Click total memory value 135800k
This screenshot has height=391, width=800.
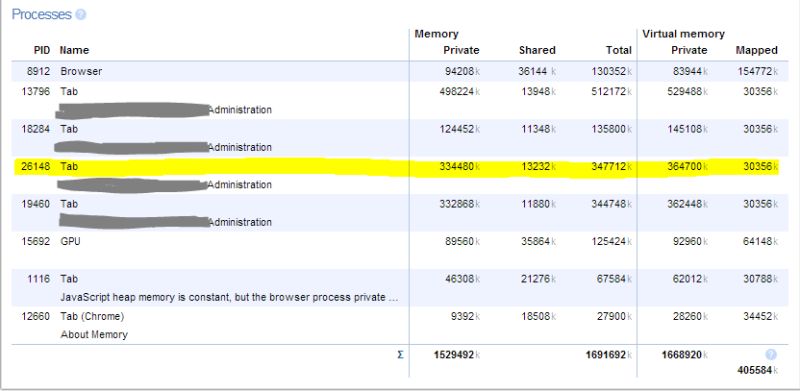click(612, 129)
